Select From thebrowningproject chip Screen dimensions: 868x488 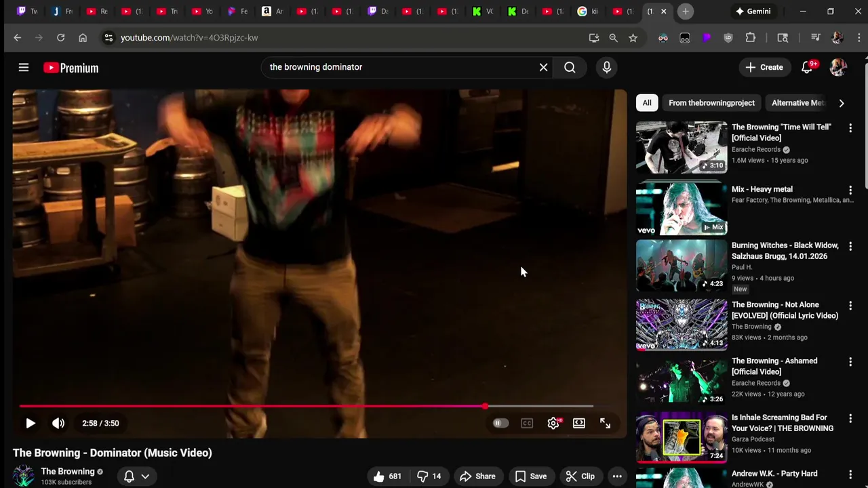point(711,103)
